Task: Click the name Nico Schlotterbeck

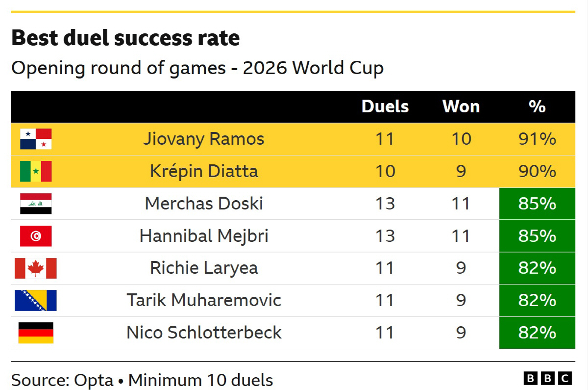Action: point(204,333)
